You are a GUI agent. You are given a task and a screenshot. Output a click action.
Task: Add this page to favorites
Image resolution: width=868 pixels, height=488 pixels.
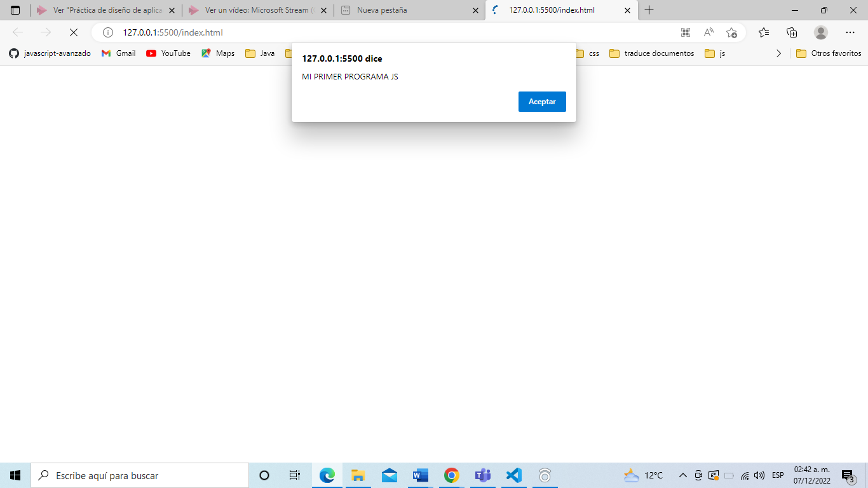[731, 32]
